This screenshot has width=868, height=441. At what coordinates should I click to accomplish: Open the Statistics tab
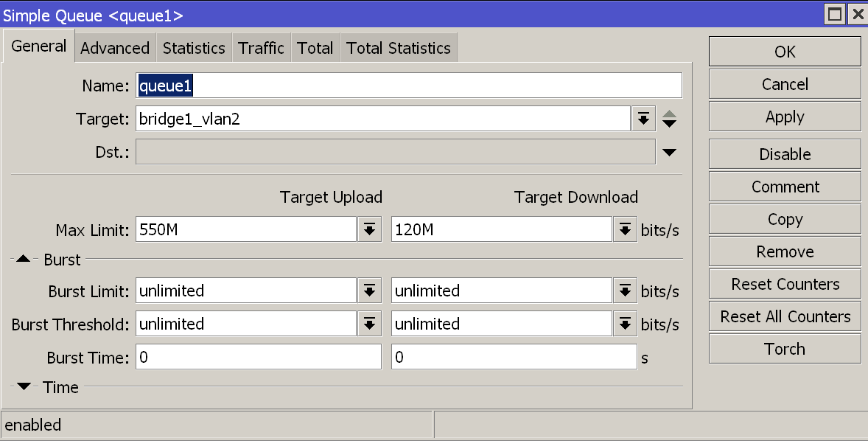[194, 48]
